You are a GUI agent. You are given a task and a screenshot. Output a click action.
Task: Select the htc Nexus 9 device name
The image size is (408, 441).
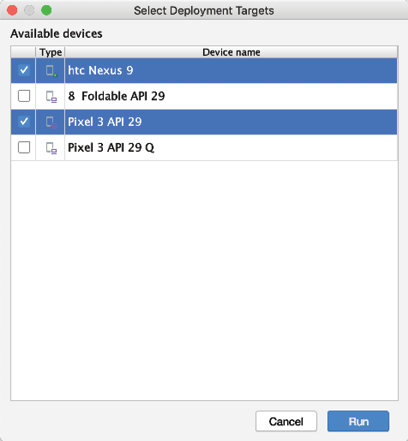tap(100, 70)
